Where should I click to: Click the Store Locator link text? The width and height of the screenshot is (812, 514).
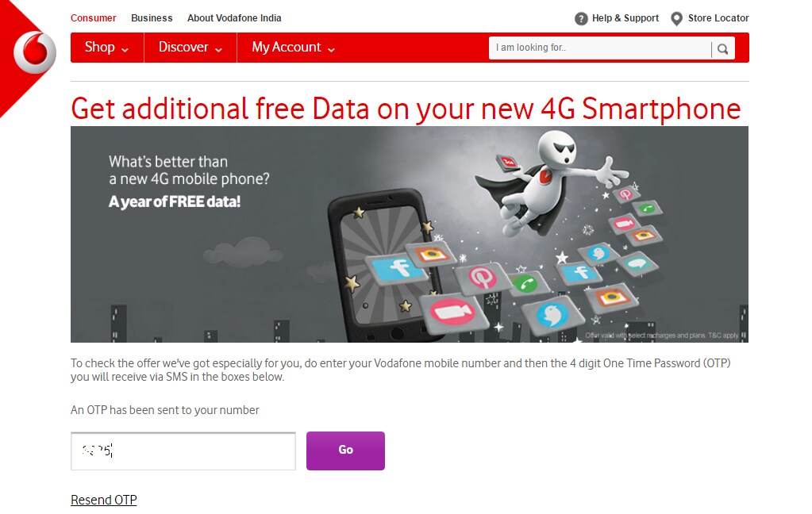click(718, 18)
